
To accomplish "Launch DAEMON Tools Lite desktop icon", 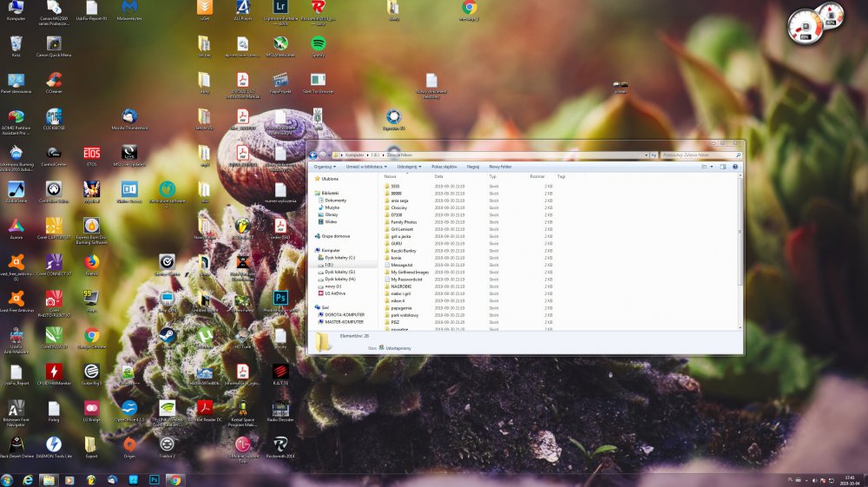I will [x=54, y=446].
